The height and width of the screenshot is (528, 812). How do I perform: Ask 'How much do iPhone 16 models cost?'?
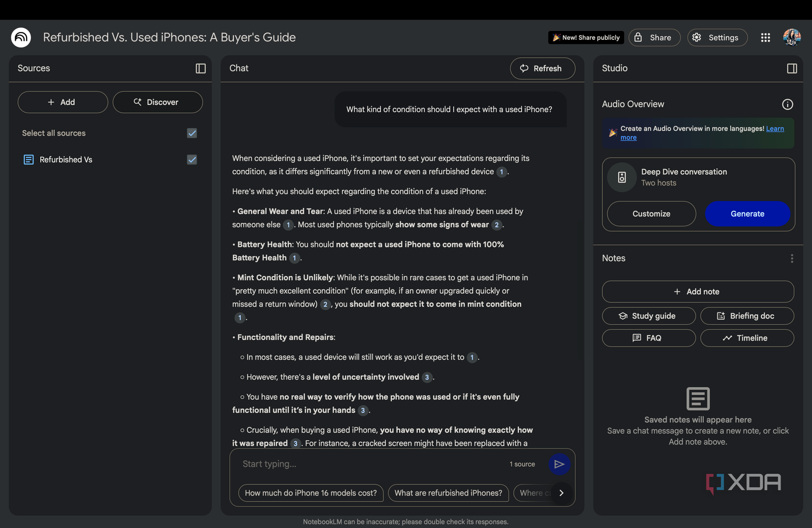click(311, 493)
